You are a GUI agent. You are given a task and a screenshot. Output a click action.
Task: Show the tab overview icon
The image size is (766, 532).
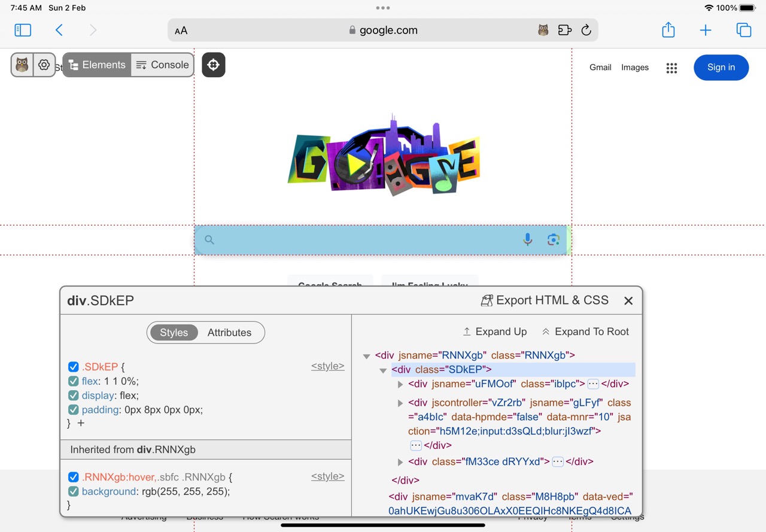coord(743,30)
